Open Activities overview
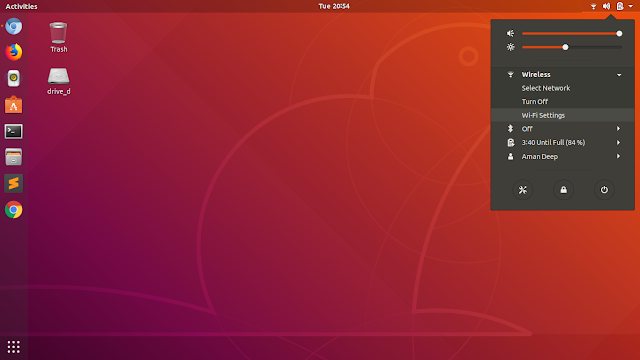This screenshot has height=360, width=640. point(21,6)
